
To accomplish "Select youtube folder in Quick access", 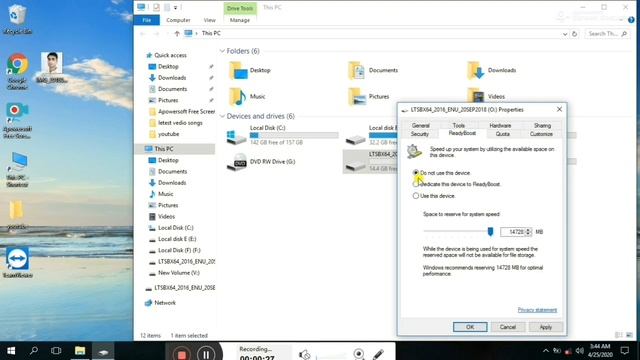I will (x=168, y=134).
